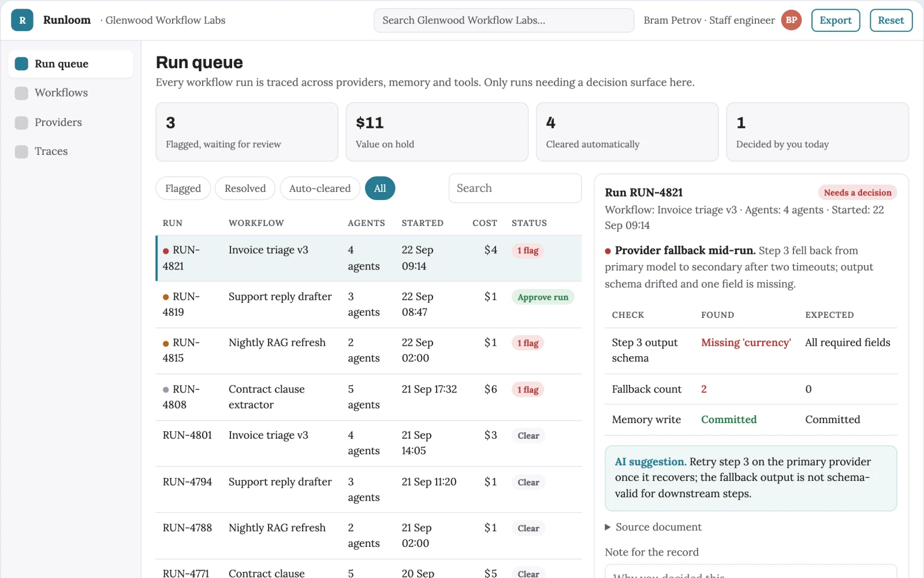The width and height of the screenshot is (924, 578).
Task: Open the Decided by you today card
Action: 818,132
